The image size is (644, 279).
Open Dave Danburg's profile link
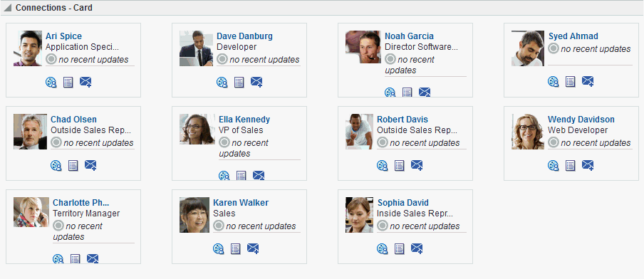click(244, 36)
